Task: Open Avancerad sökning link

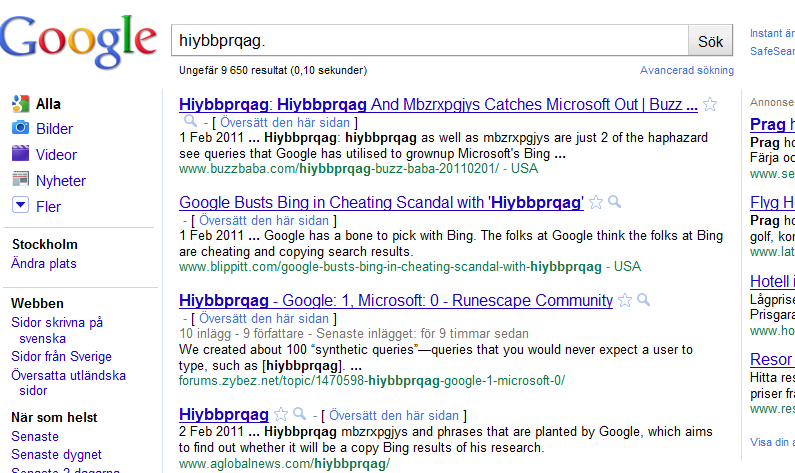Action: pyautogui.click(x=686, y=70)
